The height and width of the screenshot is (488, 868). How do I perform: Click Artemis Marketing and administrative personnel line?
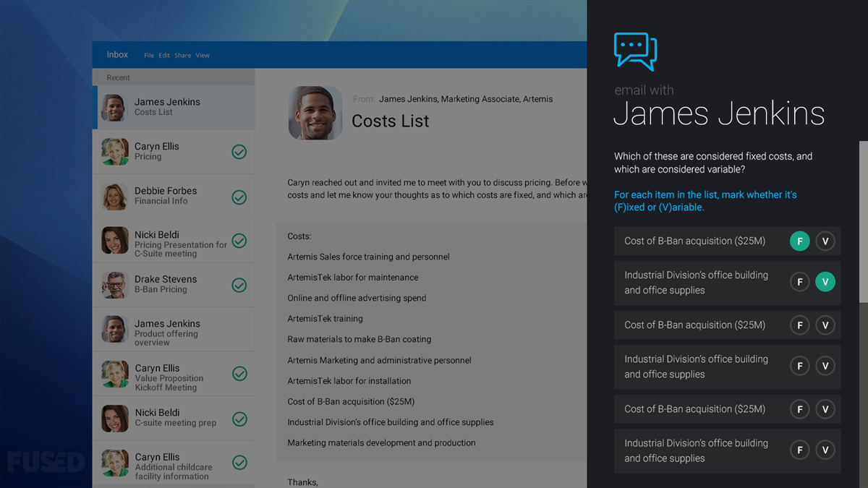pyautogui.click(x=379, y=360)
